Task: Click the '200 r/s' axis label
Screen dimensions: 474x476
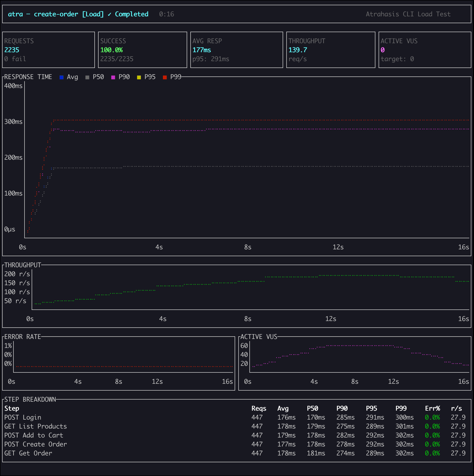Action: (x=17, y=274)
